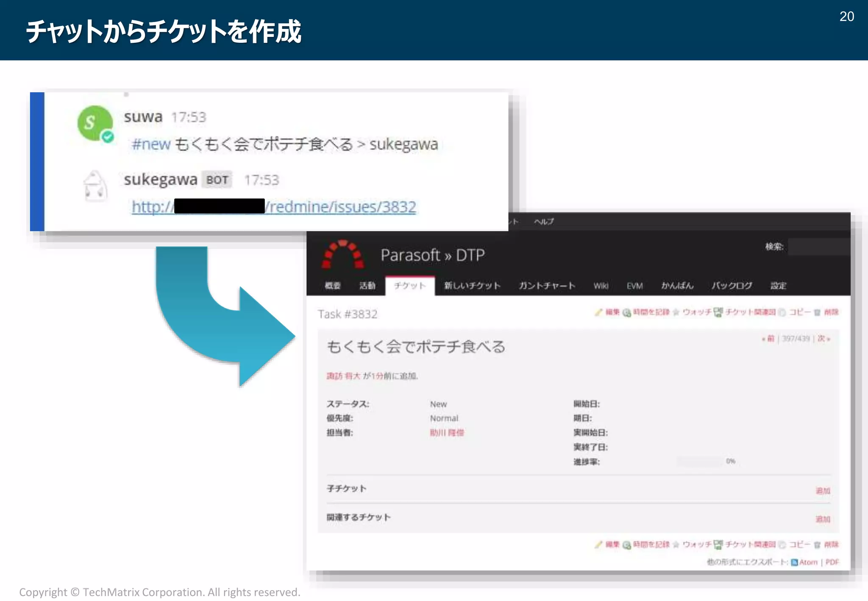868x601 pixels.
Task: Open the 設定 tab
Action: point(778,286)
